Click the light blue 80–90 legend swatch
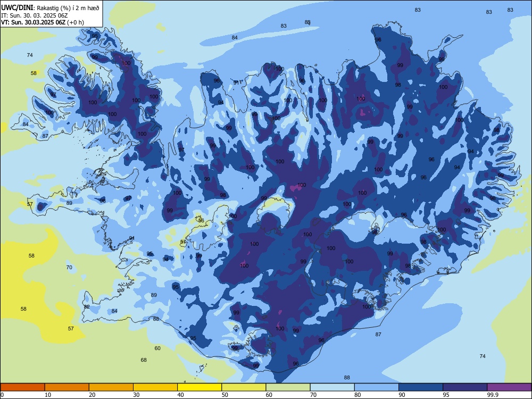This screenshot has height=399, width=532. click(377, 387)
